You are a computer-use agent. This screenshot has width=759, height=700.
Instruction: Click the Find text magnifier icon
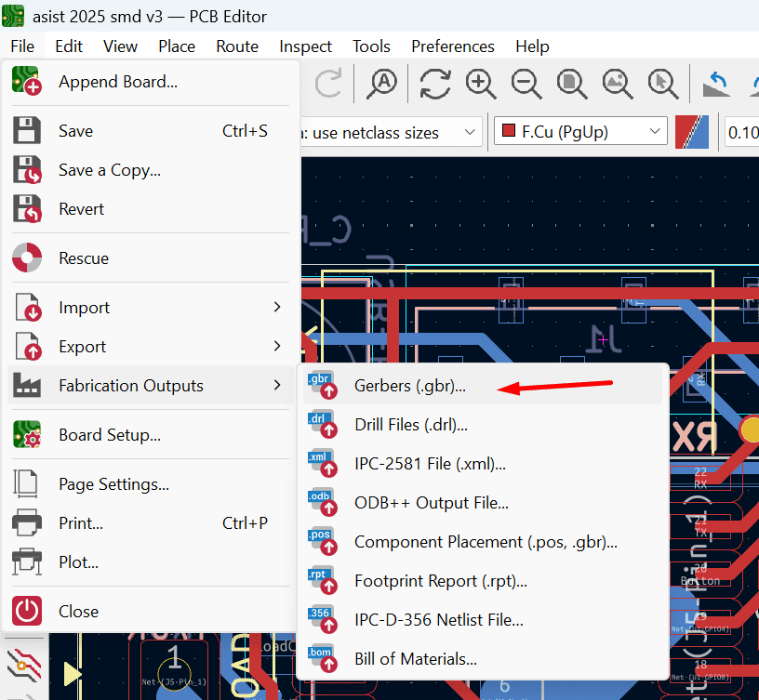[381, 84]
